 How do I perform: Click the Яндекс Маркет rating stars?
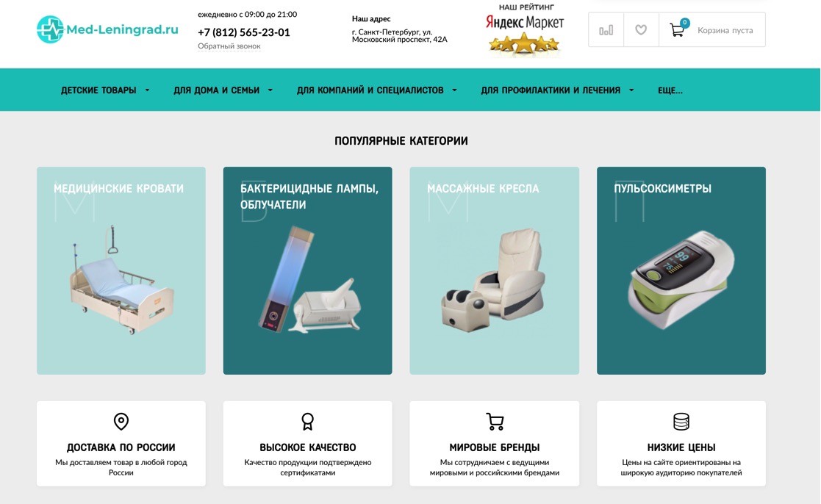(523, 44)
